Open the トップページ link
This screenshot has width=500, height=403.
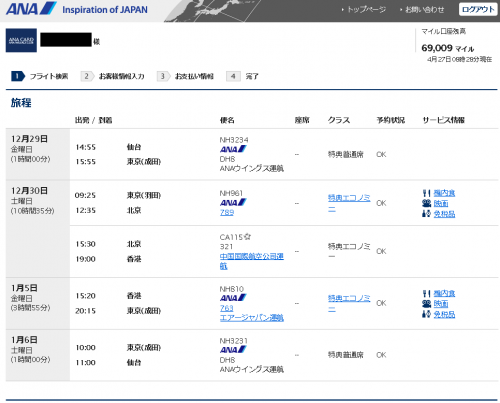[x=366, y=9]
